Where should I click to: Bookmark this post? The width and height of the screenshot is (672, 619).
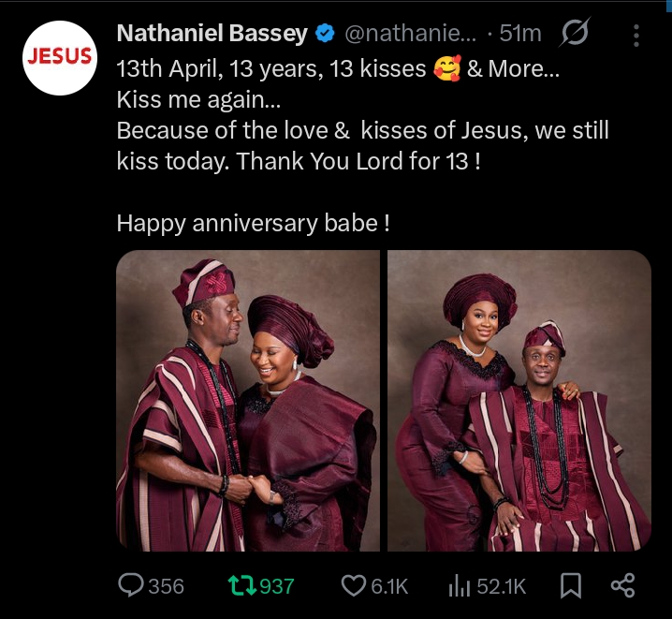click(570, 585)
